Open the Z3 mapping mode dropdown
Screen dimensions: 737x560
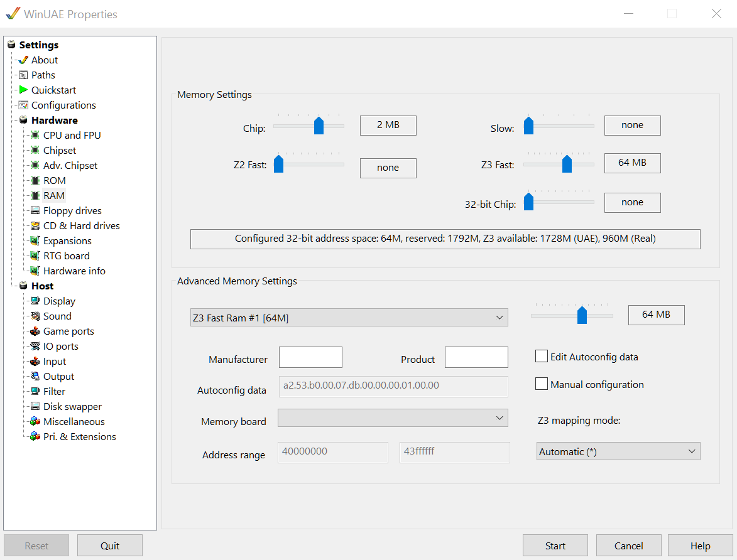pyautogui.click(x=618, y=451)
